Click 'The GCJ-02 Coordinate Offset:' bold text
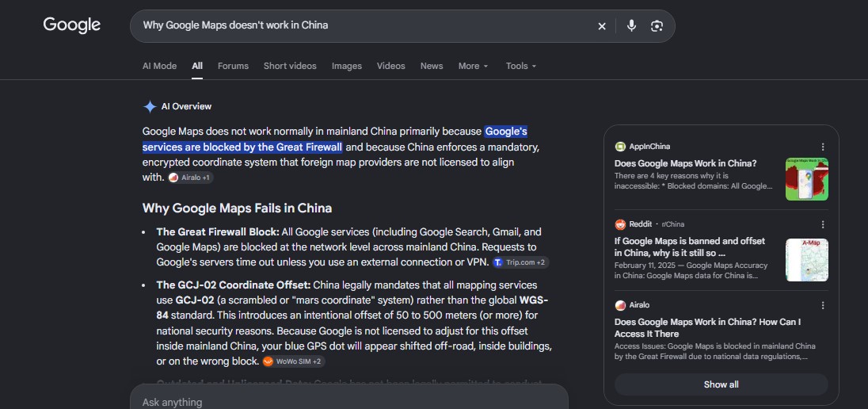Screen dimensions: 868x409 [x=233, y=285]
